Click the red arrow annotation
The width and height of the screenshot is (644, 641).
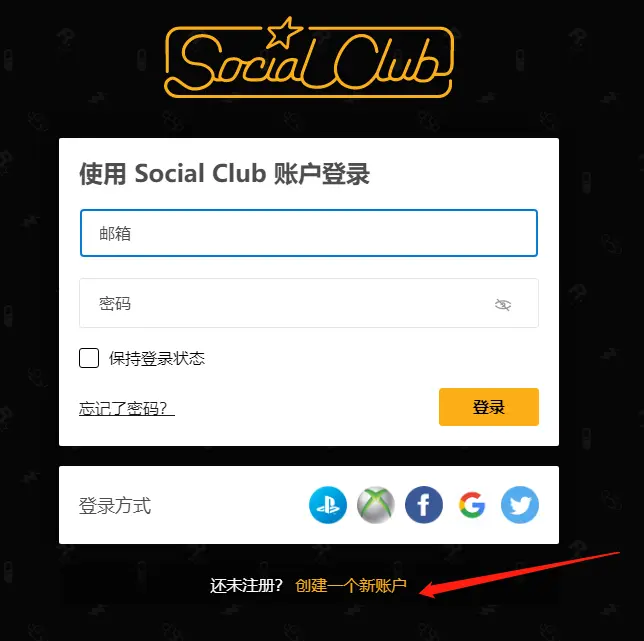[x=520, y=575]
